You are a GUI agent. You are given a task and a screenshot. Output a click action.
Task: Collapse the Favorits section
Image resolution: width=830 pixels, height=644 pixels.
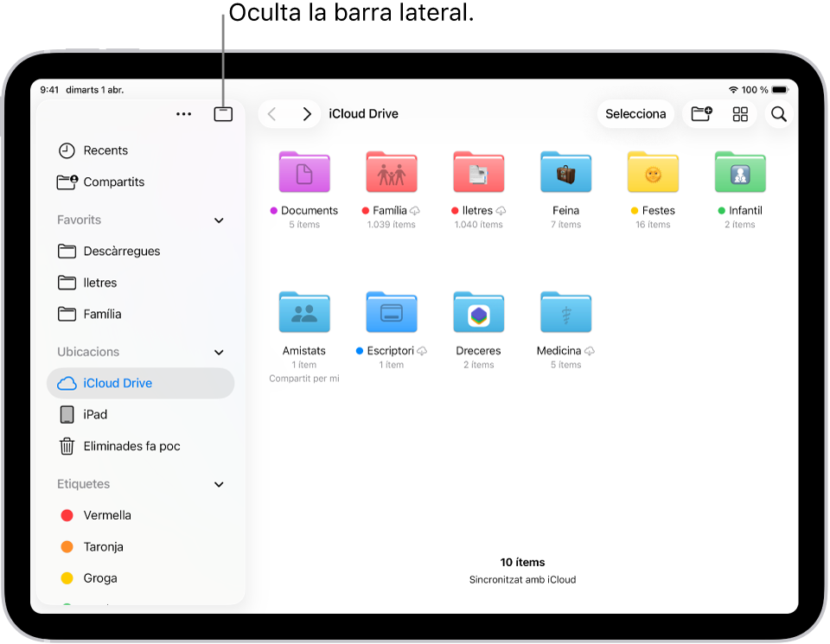point(219,220)
